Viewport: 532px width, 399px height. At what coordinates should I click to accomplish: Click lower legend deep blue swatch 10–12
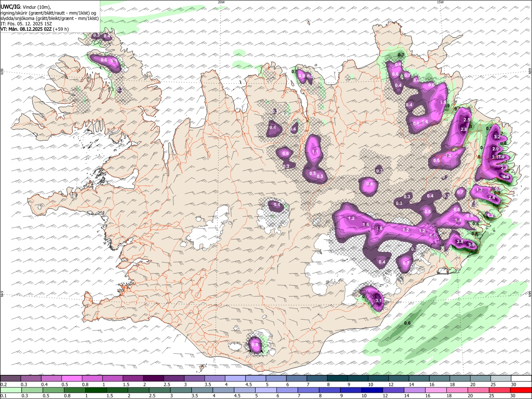click(372, 390)
